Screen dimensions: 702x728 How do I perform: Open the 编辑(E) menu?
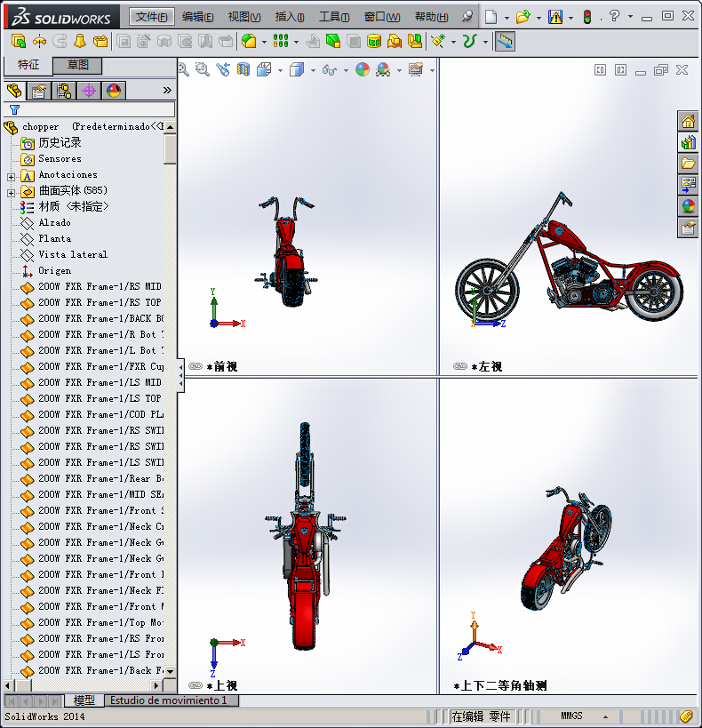[197, 17]
